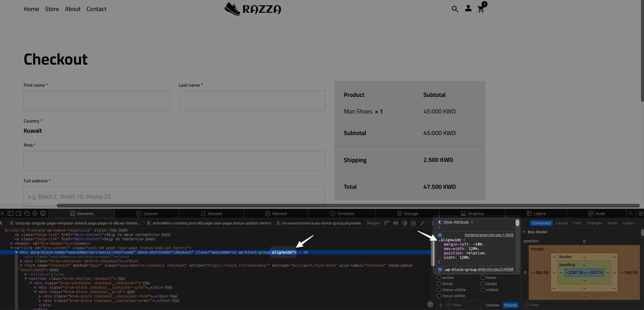Open the shopping cart icon
The height and width of the screenshot is (310, 644).
point(481,9)
